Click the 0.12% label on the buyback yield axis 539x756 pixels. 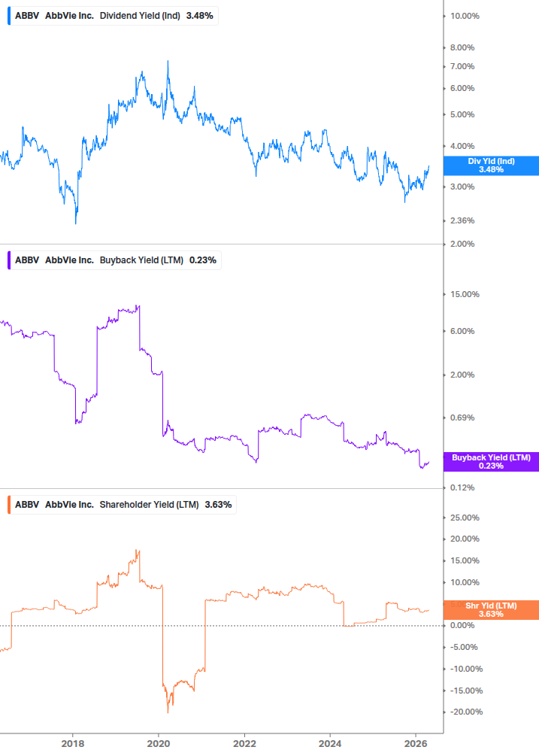(462, 488)
